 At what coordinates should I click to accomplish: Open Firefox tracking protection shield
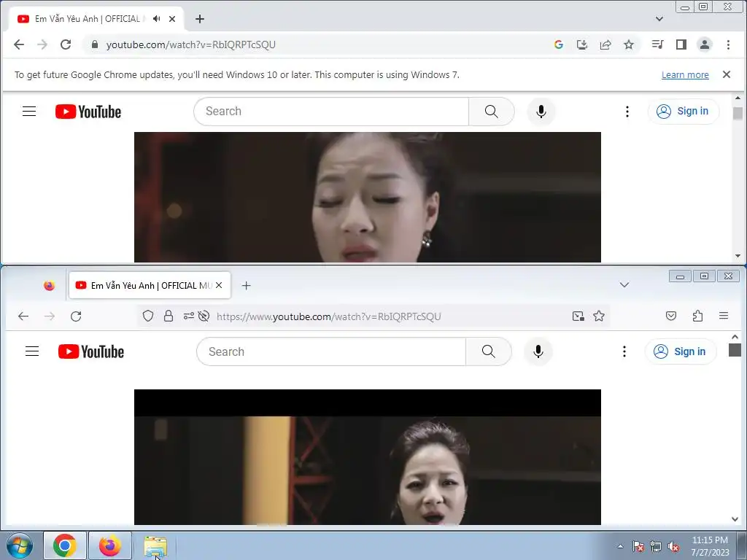click(148, 316)
